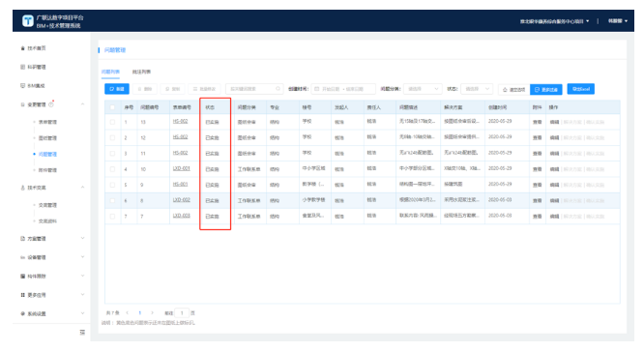Click the platform logo icon in header
This screenshot has height=352, width=644.
pos(27,20)
